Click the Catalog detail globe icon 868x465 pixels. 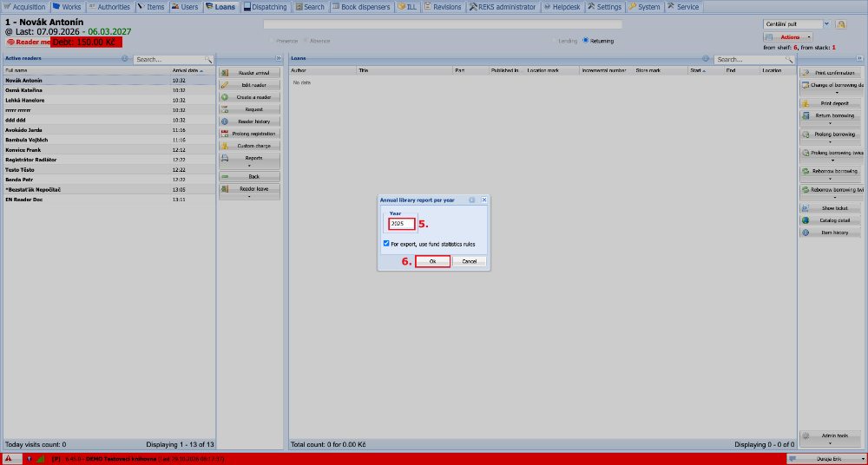click(806, 220)
